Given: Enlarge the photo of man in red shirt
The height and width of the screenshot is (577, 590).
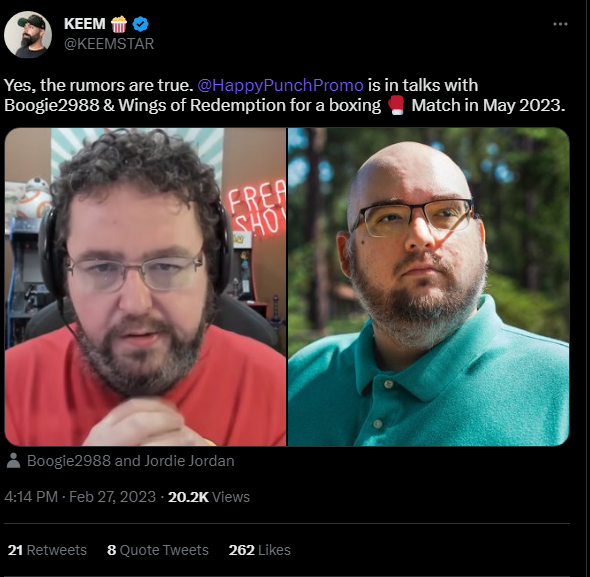Looking at the screenshot, I should [x=145, y=287].
